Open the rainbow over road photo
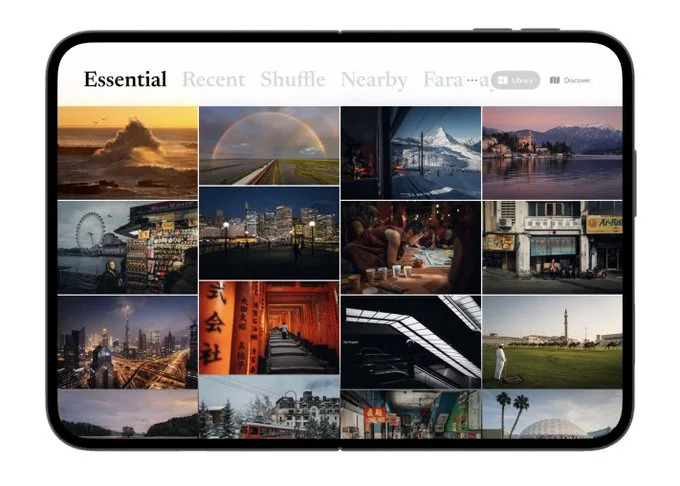 point(269,146)
